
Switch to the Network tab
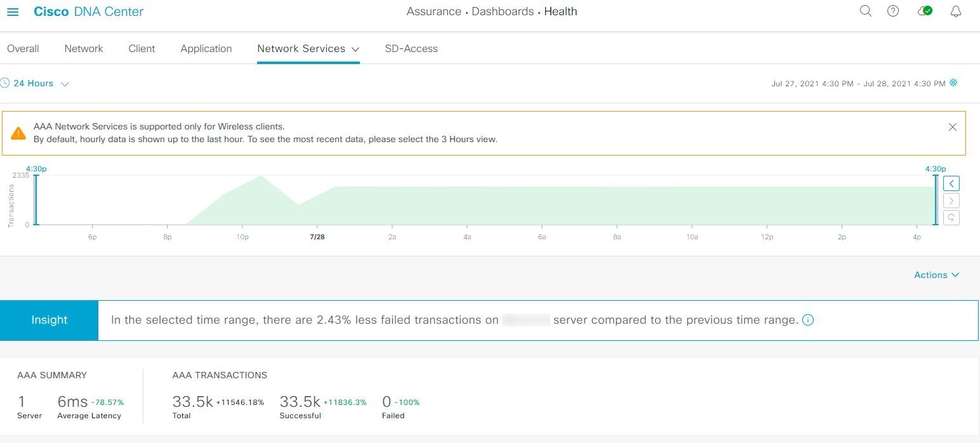tap(84, 48)
